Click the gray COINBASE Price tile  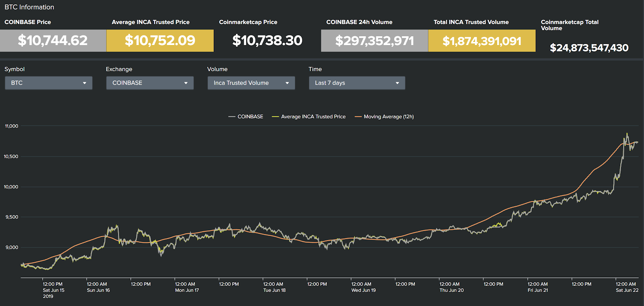(x=53, y=41)
